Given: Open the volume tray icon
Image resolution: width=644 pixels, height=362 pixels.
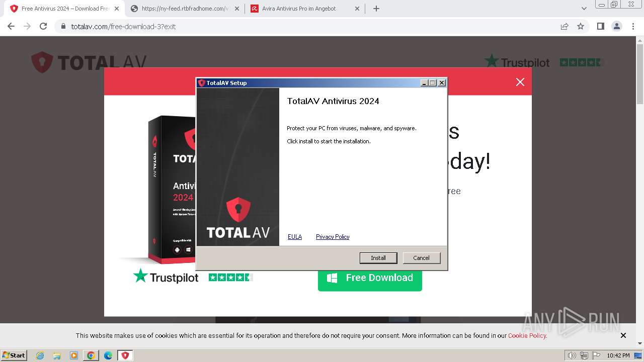Looking at the screenshot, I should point(572,355).
